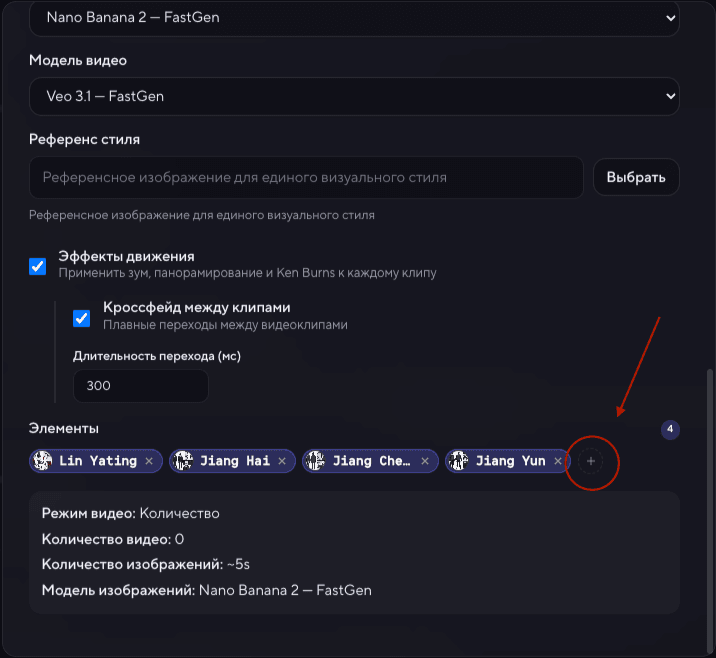Click the Режим видео: Количество summary line
716x658 pixels.
(x=131, y=513)
